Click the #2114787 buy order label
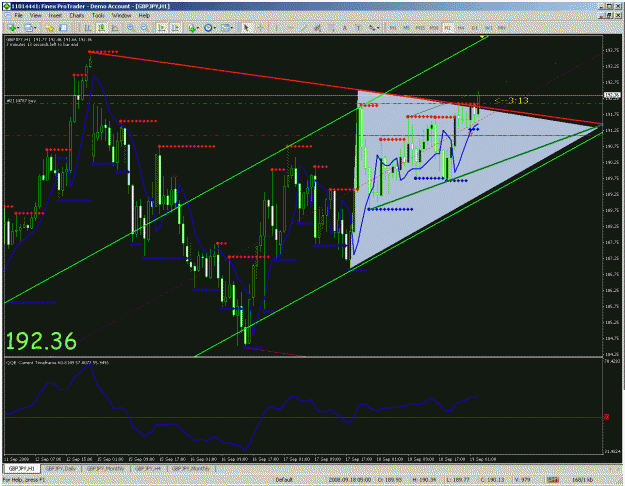The height and width of the screenshot is (486, 625). click(x=21, y=101)
